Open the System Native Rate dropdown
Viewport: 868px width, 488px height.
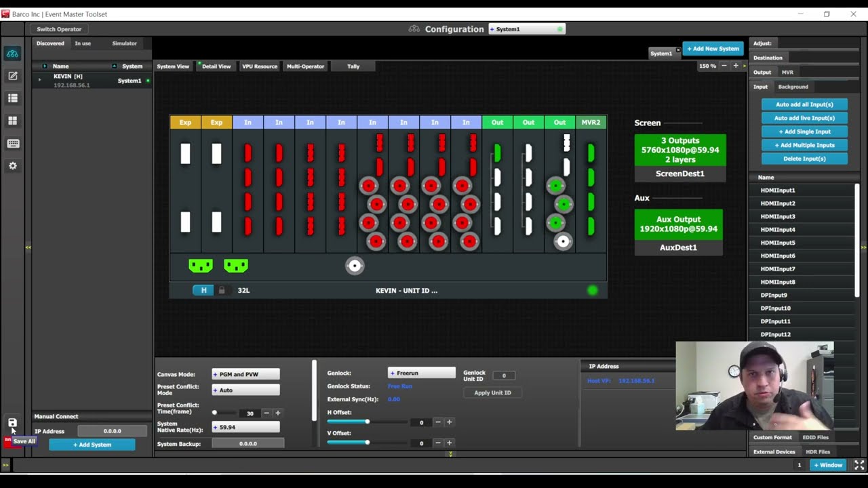[x=245, y=427]
